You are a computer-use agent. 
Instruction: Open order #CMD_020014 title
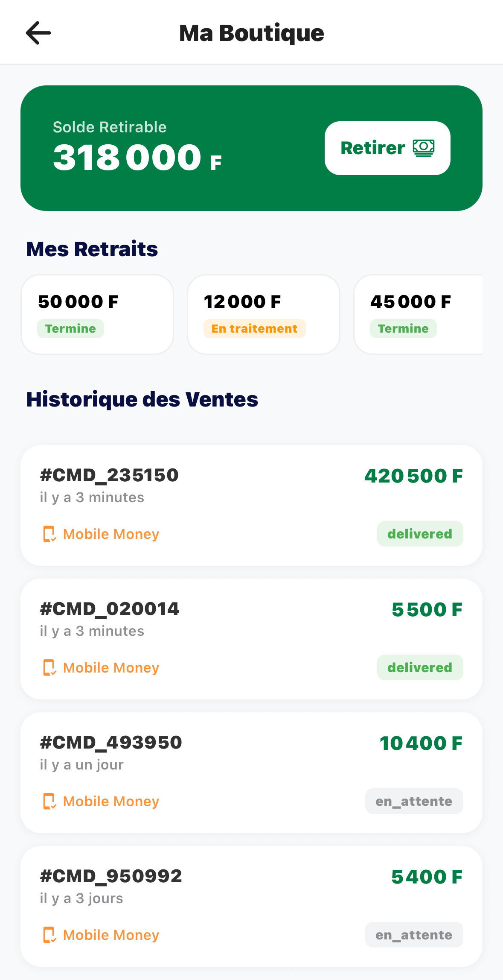tap(109, 608)
